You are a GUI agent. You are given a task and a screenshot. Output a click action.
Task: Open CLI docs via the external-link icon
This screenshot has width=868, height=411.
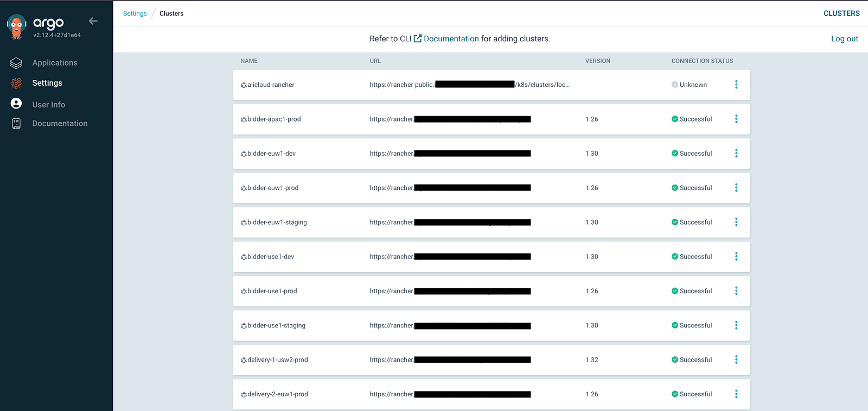[x=417, y=38]
